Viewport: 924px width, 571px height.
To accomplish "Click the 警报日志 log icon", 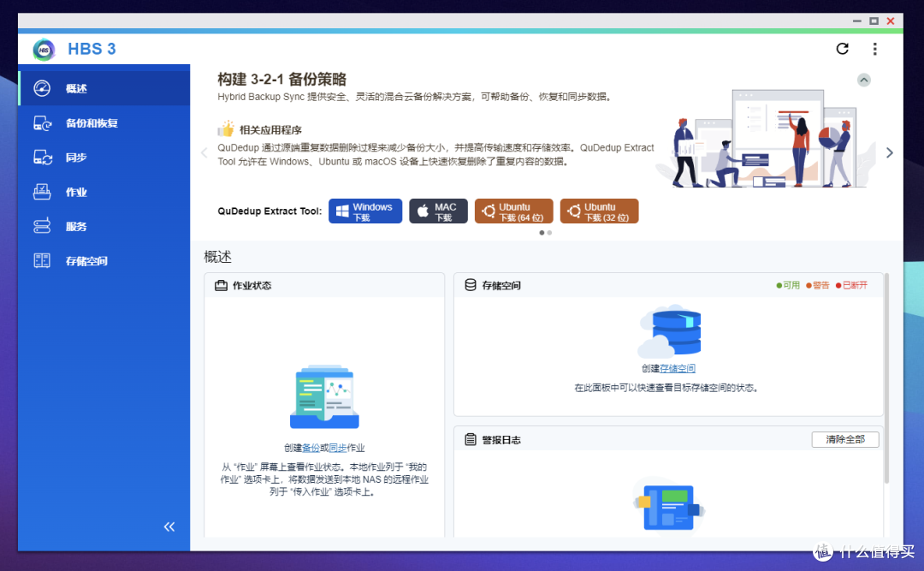I will (471, 439).
